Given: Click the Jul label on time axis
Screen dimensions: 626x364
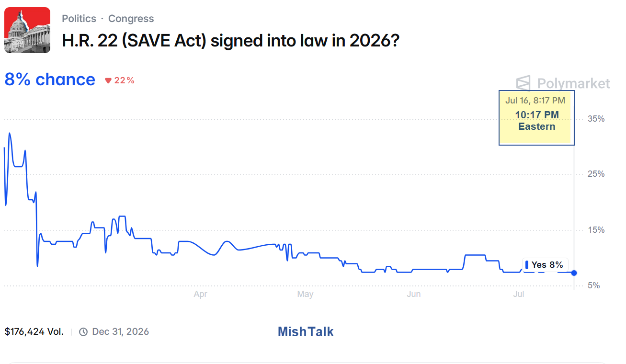Looking at the screenshot, I should 519,294.
